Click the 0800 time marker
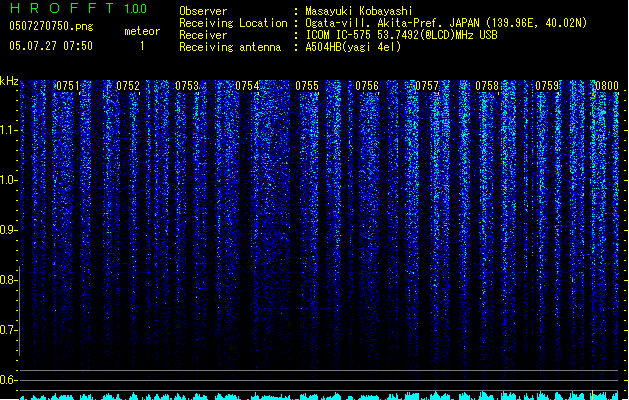 (607, 86)
